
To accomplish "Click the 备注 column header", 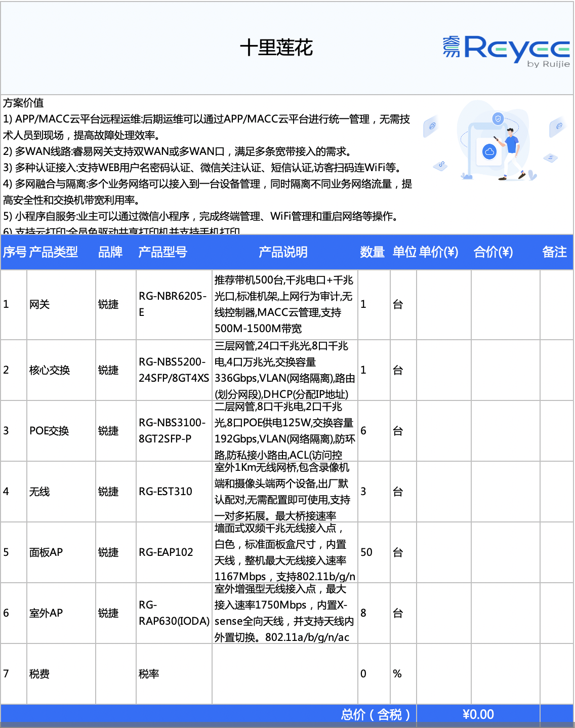I will pos(555,252).
